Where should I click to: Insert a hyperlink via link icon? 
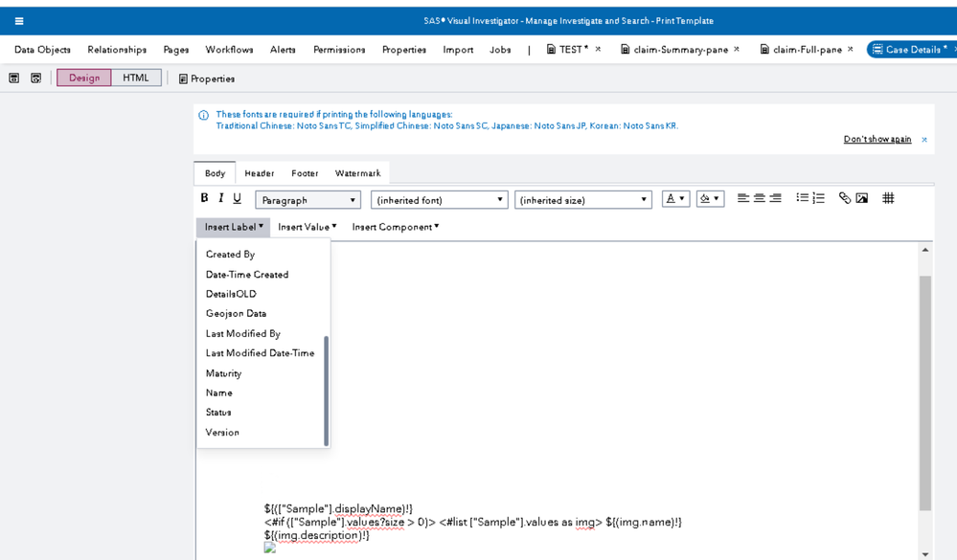844,198
